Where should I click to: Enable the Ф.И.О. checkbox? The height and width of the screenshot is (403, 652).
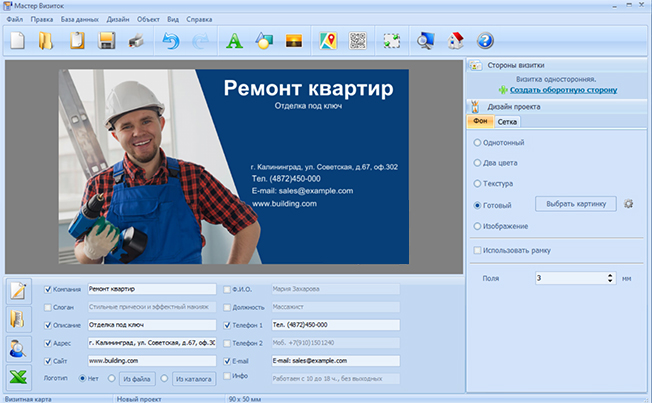[227, 289]
